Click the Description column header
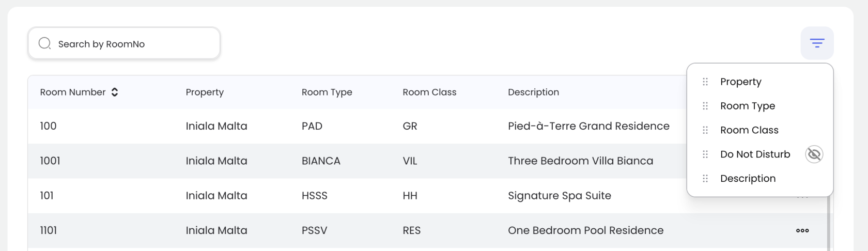The image size is (868, 251). 533,92
